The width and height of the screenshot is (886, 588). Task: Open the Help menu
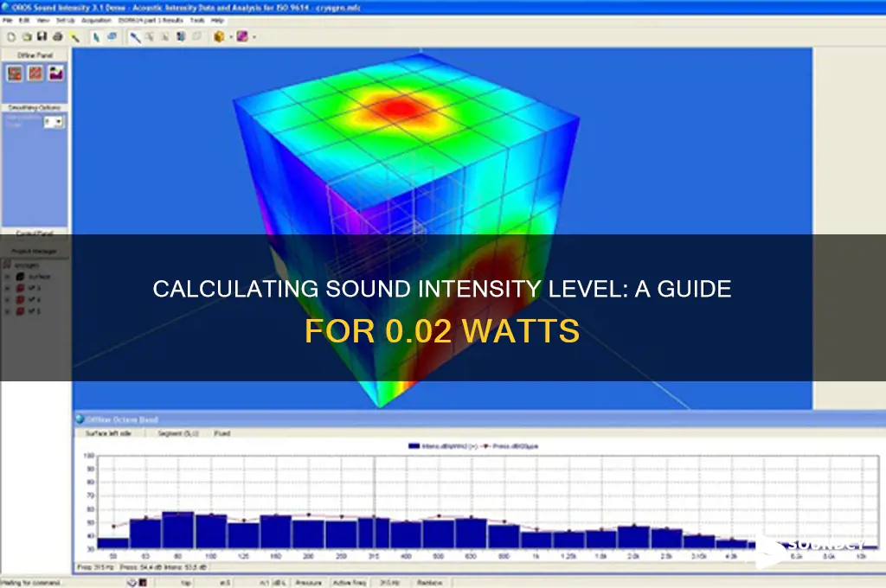coord(217,21)
